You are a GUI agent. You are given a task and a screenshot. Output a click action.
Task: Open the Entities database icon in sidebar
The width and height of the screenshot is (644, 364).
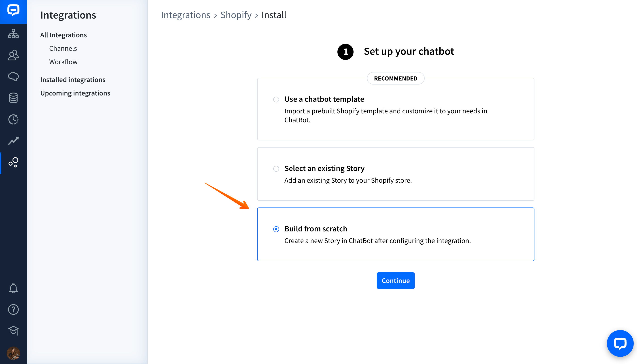13,98
